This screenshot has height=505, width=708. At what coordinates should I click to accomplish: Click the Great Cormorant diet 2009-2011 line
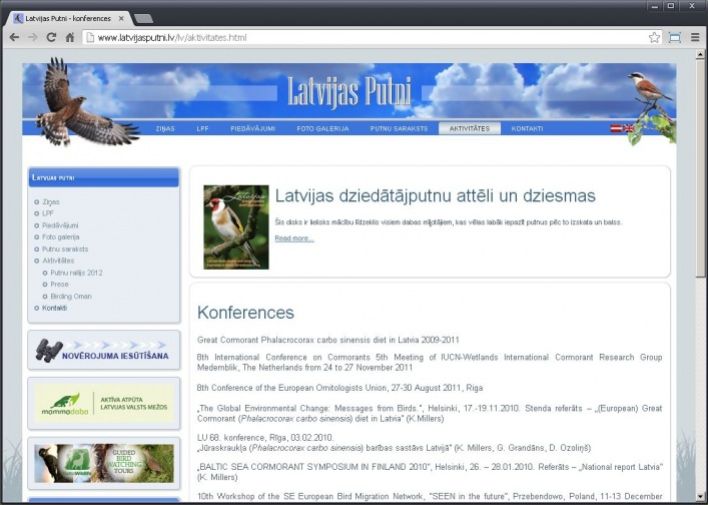[x=328, y=340]
